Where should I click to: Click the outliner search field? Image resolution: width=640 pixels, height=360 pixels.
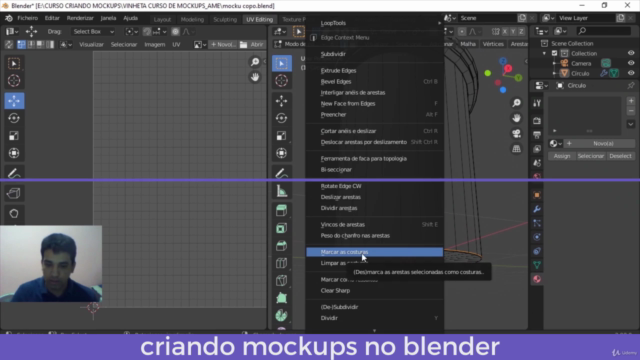tap(604, 31)
